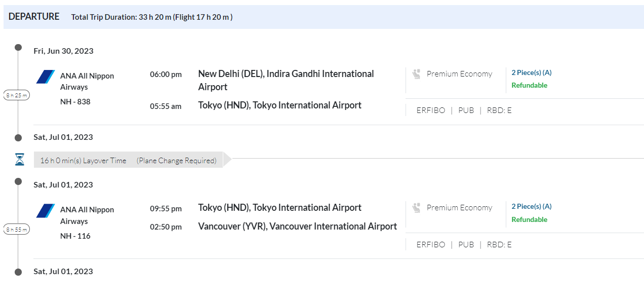
Task: Click the 8 h 55 m duration badge
Action: pos(17,230)
